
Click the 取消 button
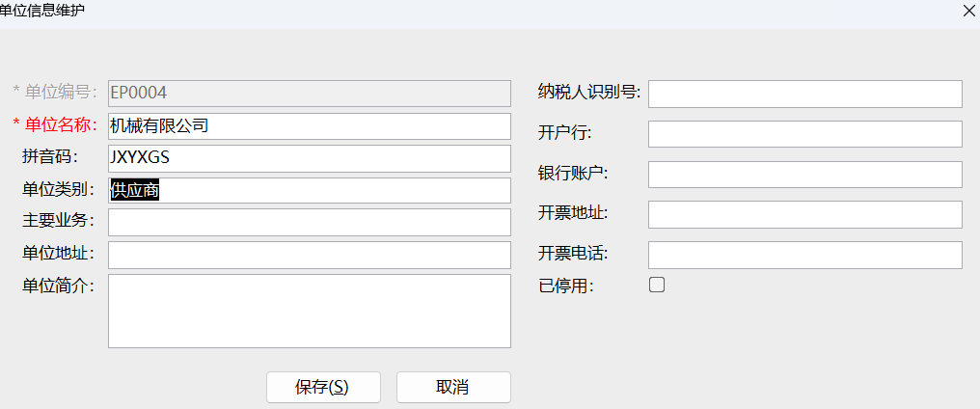click(453, 387)
